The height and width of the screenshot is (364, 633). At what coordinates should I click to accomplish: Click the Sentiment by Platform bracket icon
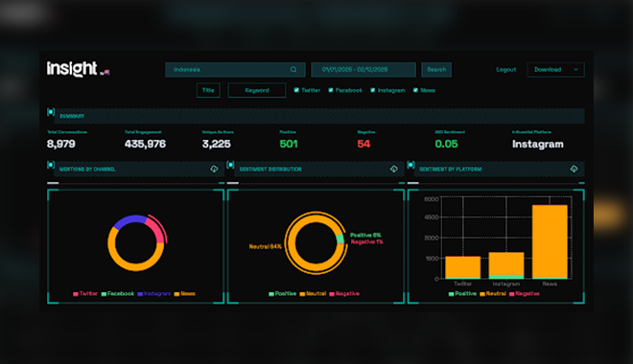pyautogui.click(x=410, y=165)
